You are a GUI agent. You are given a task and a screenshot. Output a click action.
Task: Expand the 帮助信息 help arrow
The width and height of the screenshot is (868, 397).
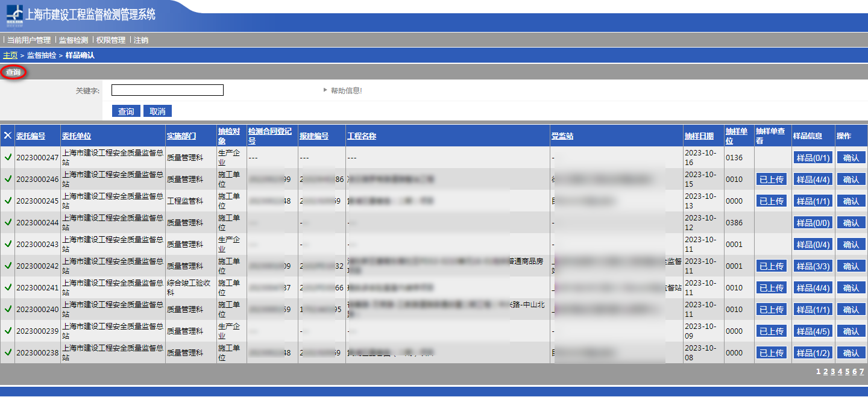(x=325, y=90)
